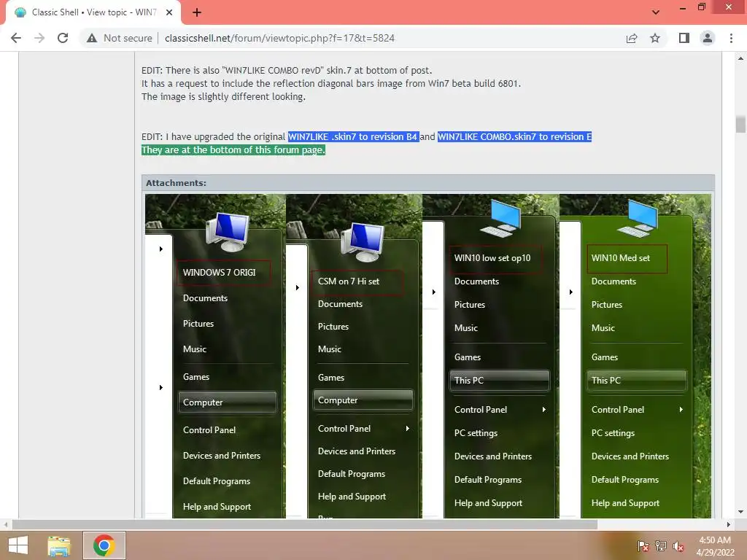Click the address bar URL field
This screenshot has width=747, height=560.
(279, 38)
